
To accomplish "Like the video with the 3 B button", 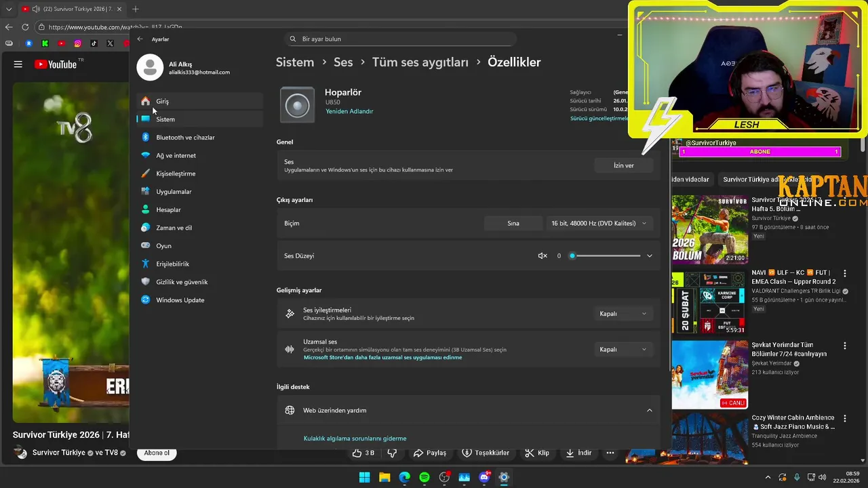I will click(364, 453).
